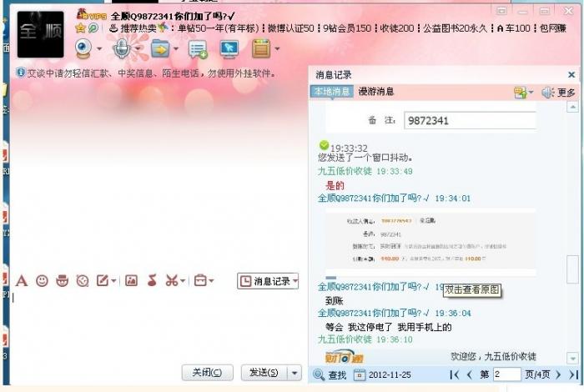
Task: Open the file transfer folder icon
Action: [x=160, y=48]
